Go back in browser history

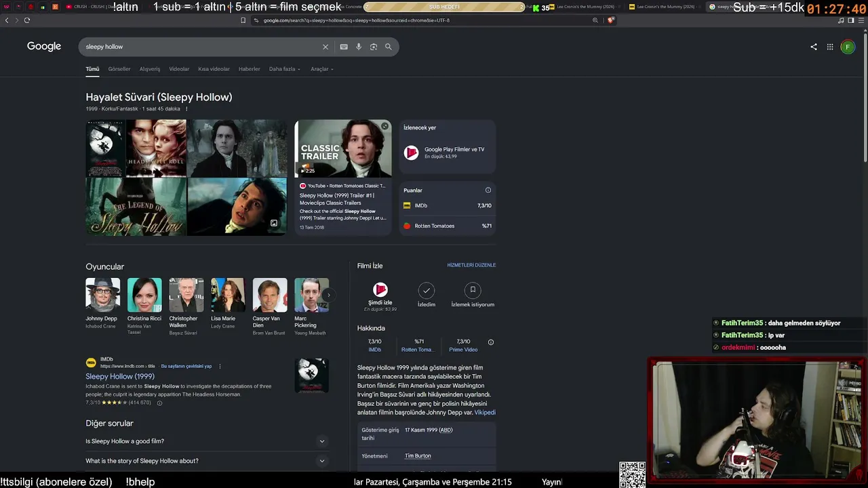[x=7, y=20]
